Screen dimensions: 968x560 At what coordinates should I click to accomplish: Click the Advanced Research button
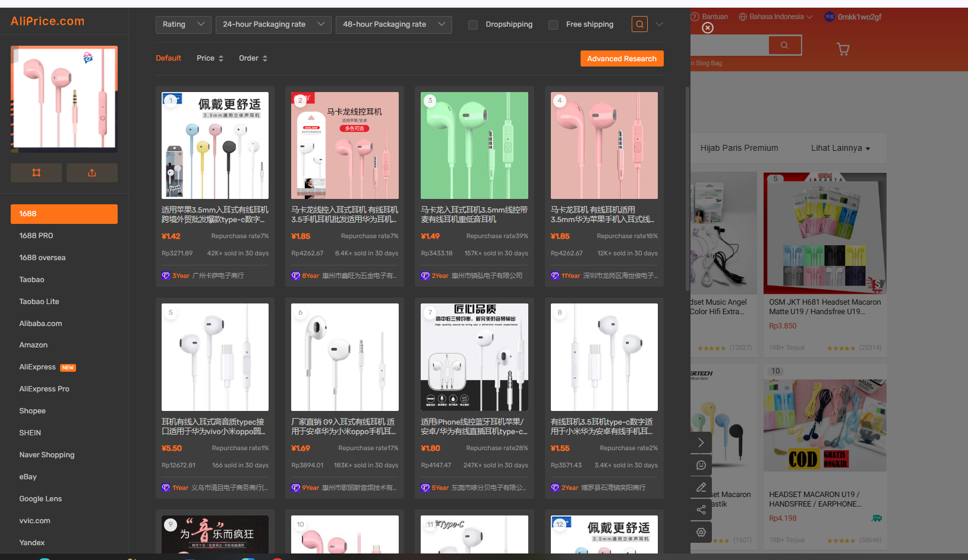pos(622,58)
